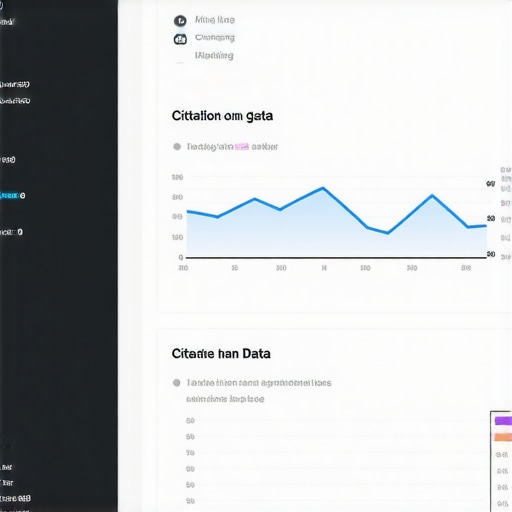Click the lowest dip of the blue line chart
Image resolution: width=512 pixels, height=512 pixels.
click(388, 233)
